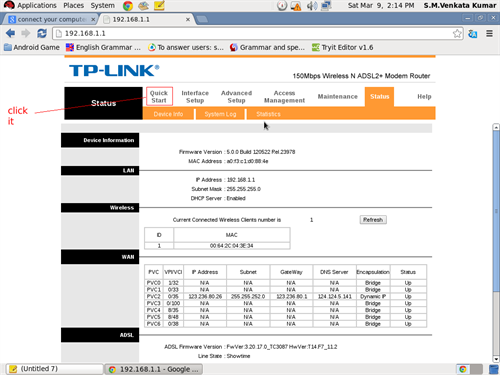Click Chrome icon in bottom-right panel
The image size is (500, 375).
pos(463,369)
